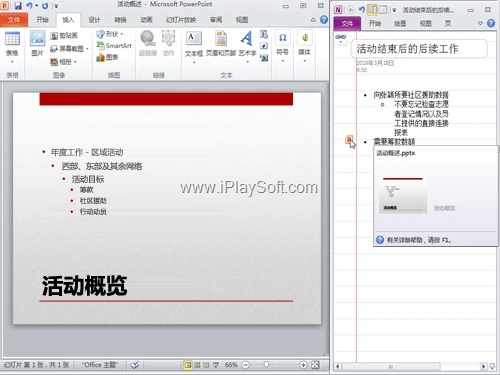Switch to Slide Sorter view in the status bar

197,365
